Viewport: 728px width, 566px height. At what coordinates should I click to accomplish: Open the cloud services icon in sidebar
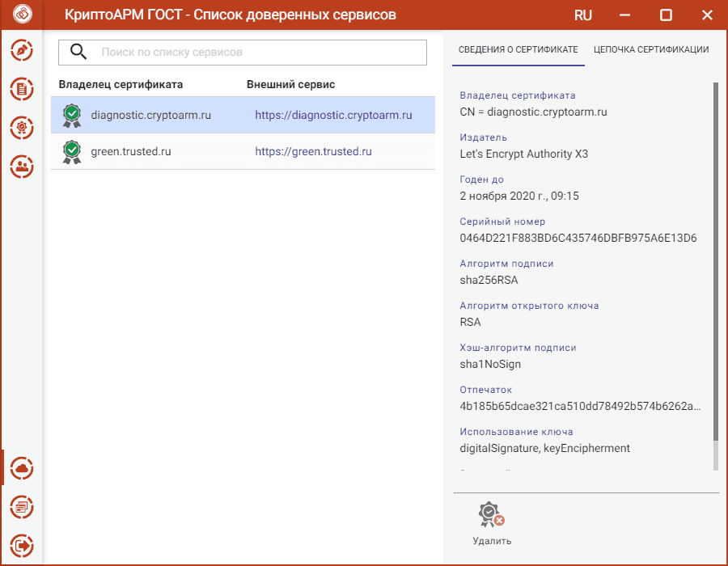click(22, 469)
